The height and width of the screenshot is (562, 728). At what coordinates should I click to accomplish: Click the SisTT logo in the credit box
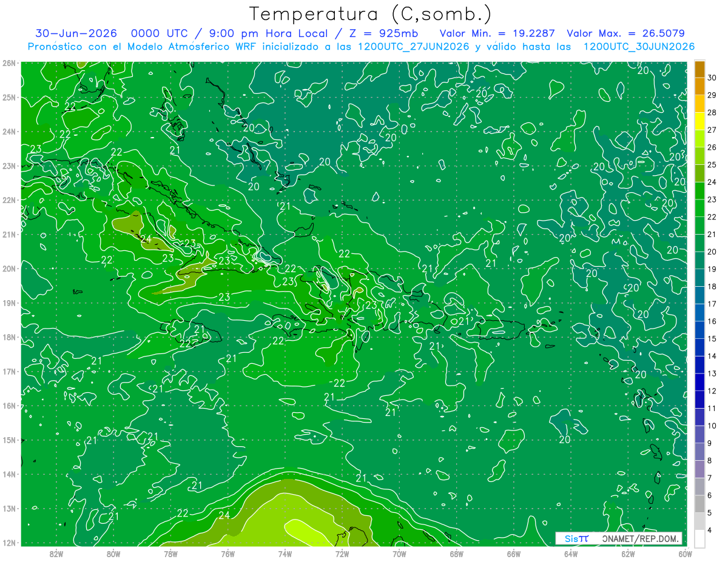(576, 538)
